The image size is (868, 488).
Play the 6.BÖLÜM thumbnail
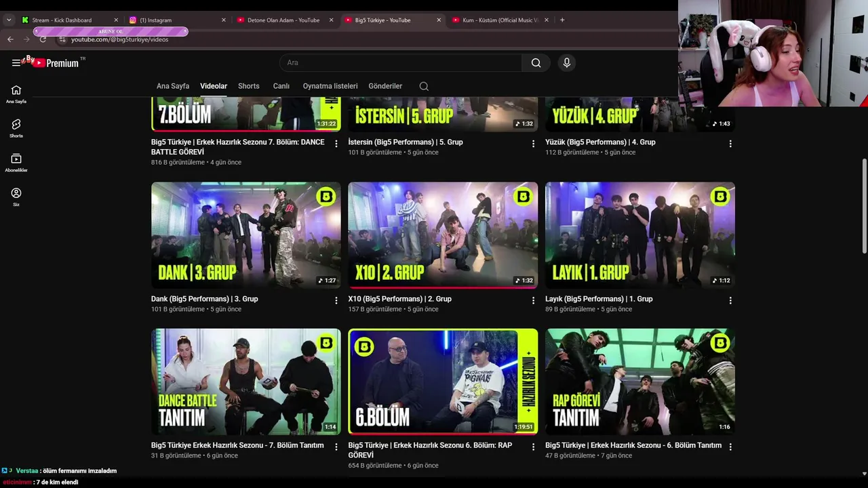(x=443, y=382)
